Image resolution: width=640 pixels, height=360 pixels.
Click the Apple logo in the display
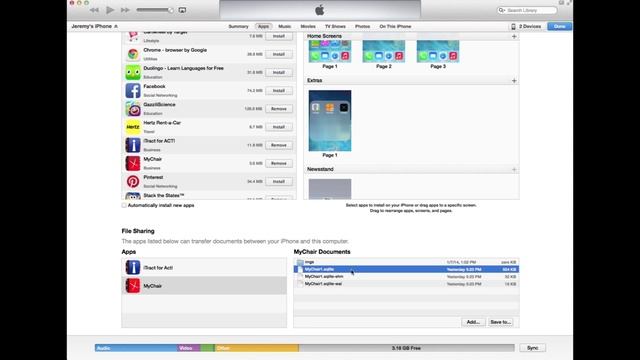[320, 10]
